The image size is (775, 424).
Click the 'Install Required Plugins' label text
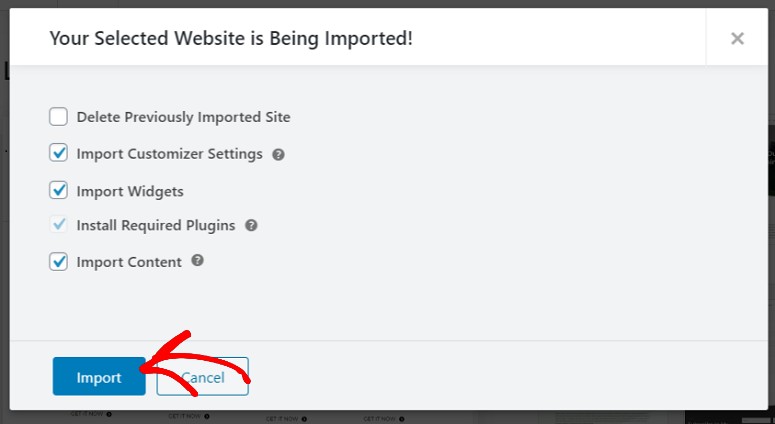point(156,225)
